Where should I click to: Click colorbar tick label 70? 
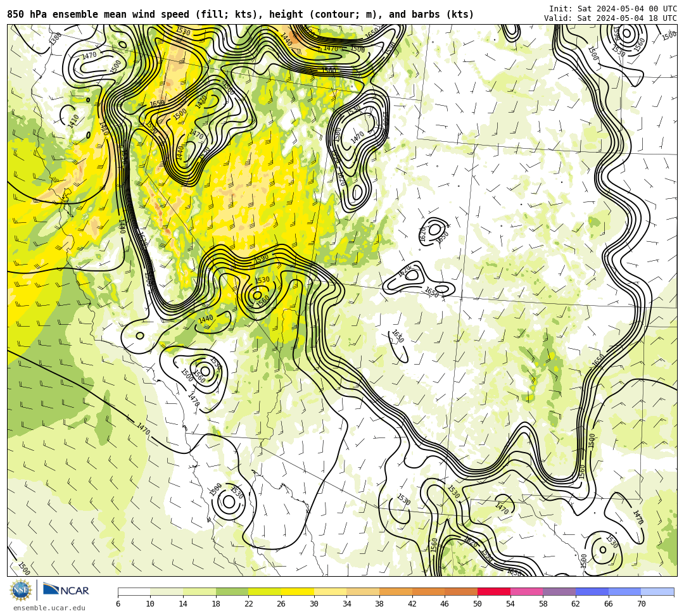[641, 604]
